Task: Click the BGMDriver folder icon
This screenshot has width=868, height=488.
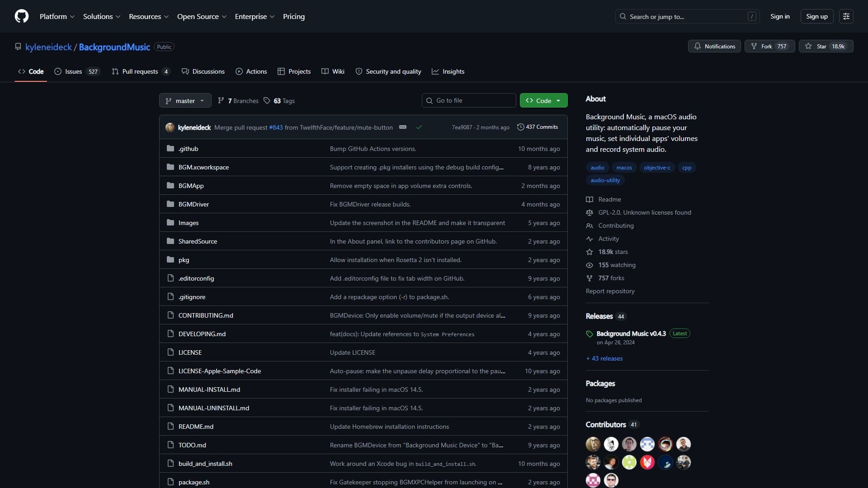Action: coord(170,204)
